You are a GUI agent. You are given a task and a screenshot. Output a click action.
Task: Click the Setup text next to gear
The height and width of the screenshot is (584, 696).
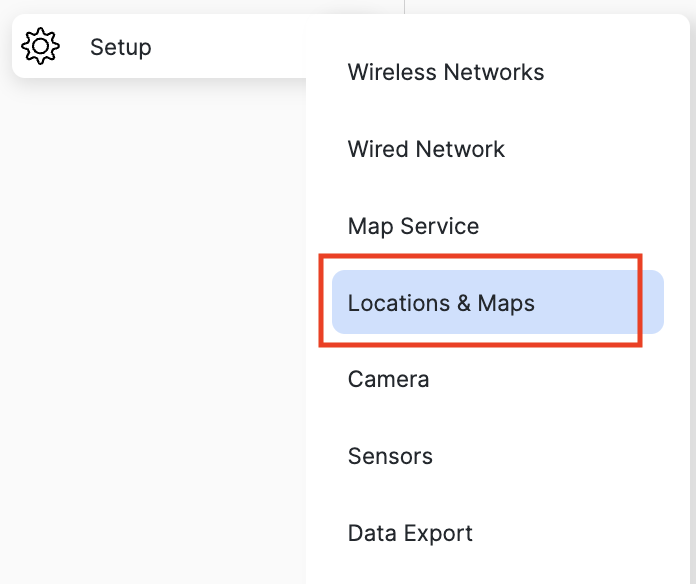[120, 47]
